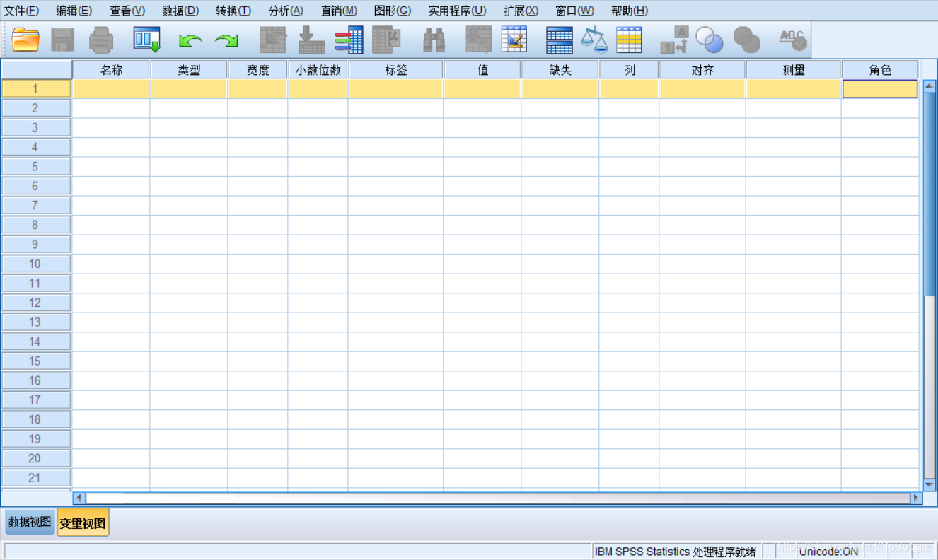Viewport: 938px width, 560px height.
Task: Click the 测量 cell in row 1
Action: point(794,89)
